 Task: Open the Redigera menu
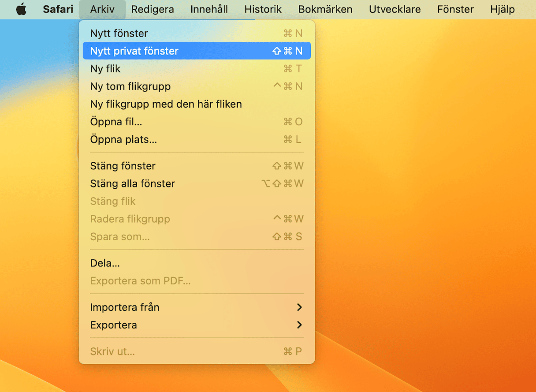tap(153, 9)
